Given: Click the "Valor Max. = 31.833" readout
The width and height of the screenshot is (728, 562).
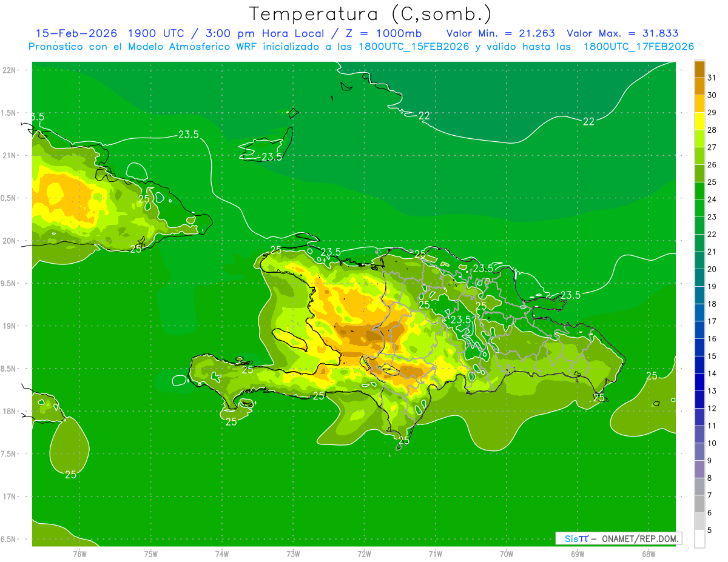Looking at the screenshot, I should click(x=622, y=33).
